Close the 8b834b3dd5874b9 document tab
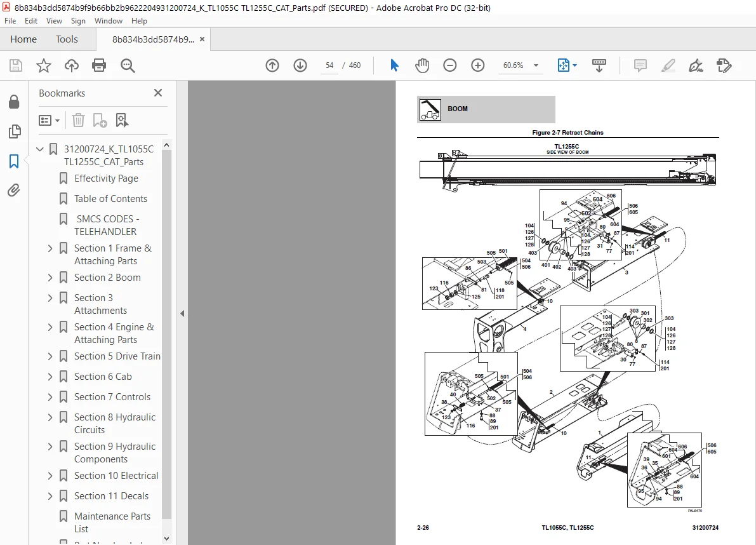 (x=202, y=39)
